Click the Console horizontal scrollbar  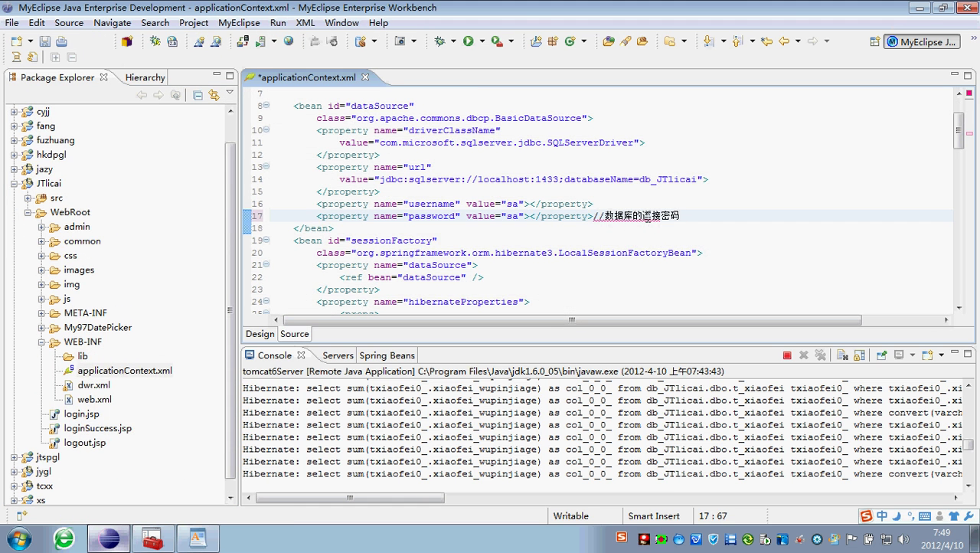point(350,498)
